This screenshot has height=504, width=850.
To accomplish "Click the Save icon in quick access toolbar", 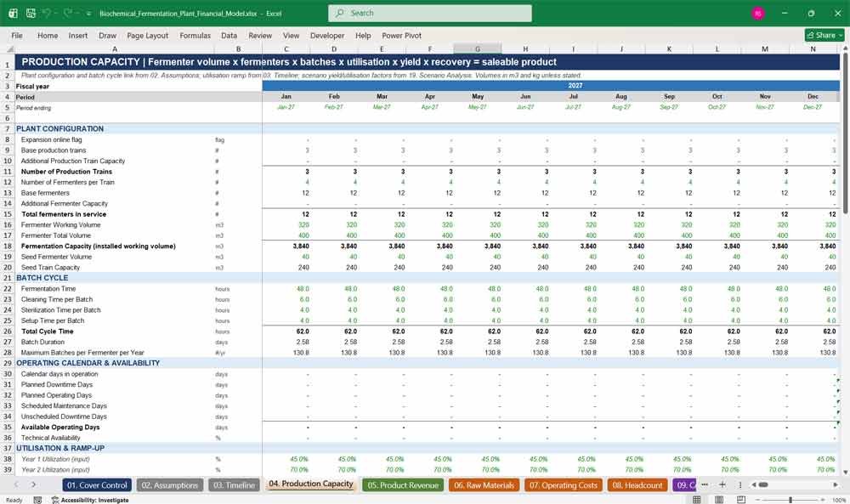I will [31, 13].
